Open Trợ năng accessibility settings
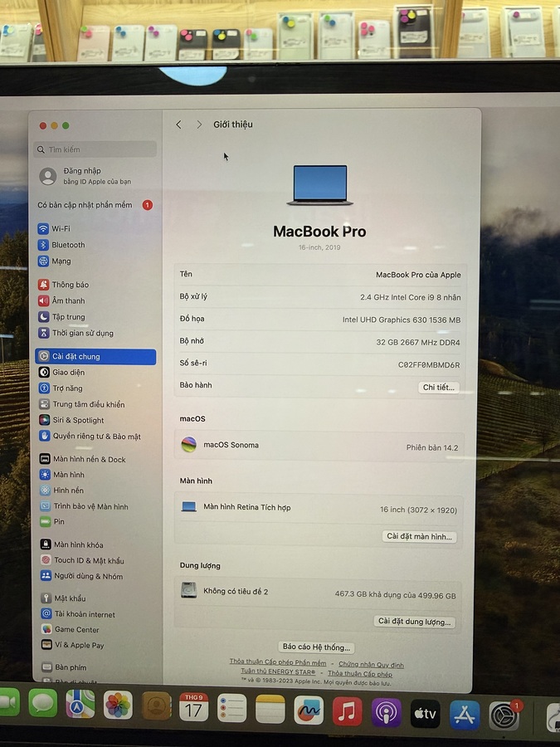Viewport: 560px width, 747px height. (x=61, y=388)
